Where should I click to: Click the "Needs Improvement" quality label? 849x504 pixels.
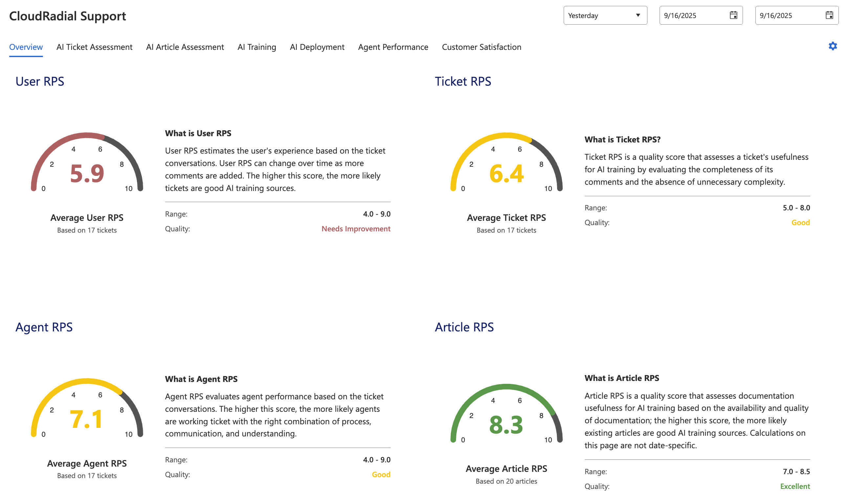355,229
